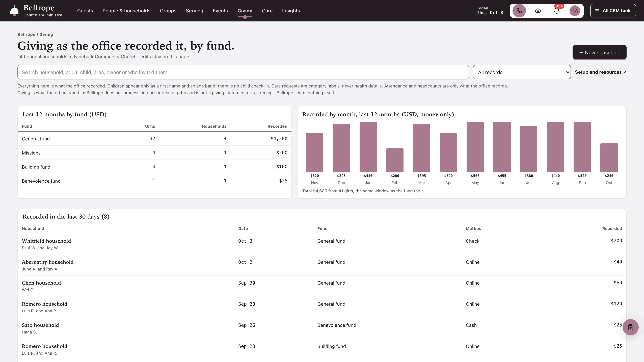The width and height of the screenshot is (644, 362).
Task: Select the General fund row
Action: coord(154,139)
